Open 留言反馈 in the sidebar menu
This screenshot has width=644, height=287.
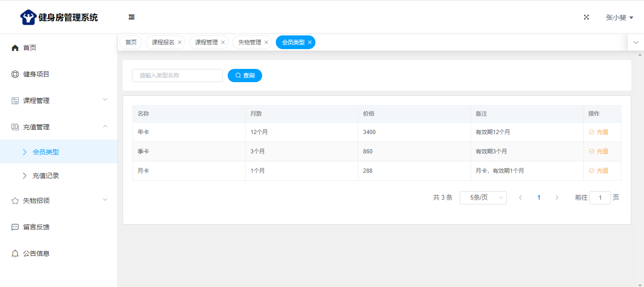pyautogui.click(x=58, y=227)
